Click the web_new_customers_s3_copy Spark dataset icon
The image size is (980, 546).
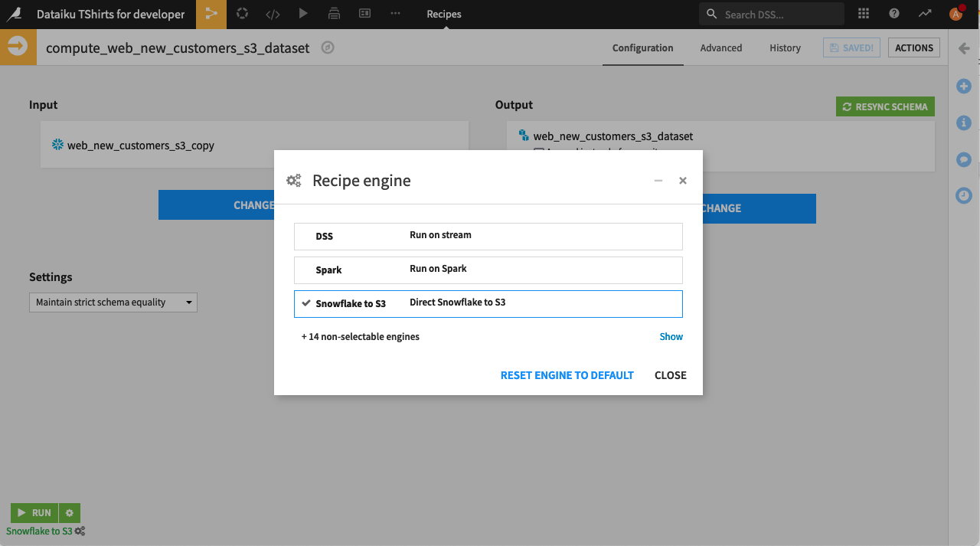point(57,145)
